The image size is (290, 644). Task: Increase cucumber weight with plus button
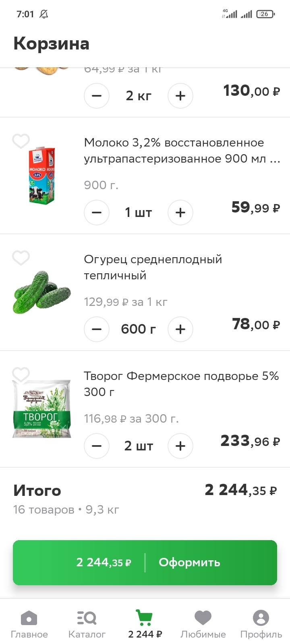click(180, 329)
